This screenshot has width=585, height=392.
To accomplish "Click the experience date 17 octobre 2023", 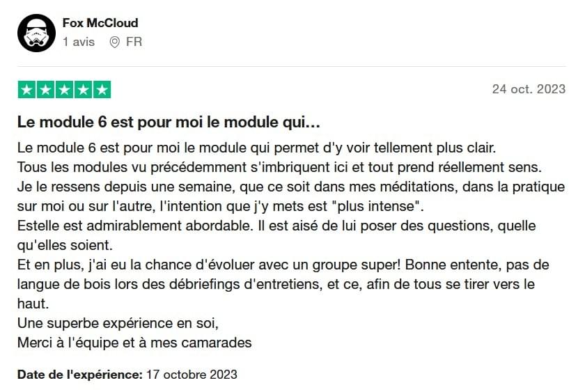I will (192, 375).
